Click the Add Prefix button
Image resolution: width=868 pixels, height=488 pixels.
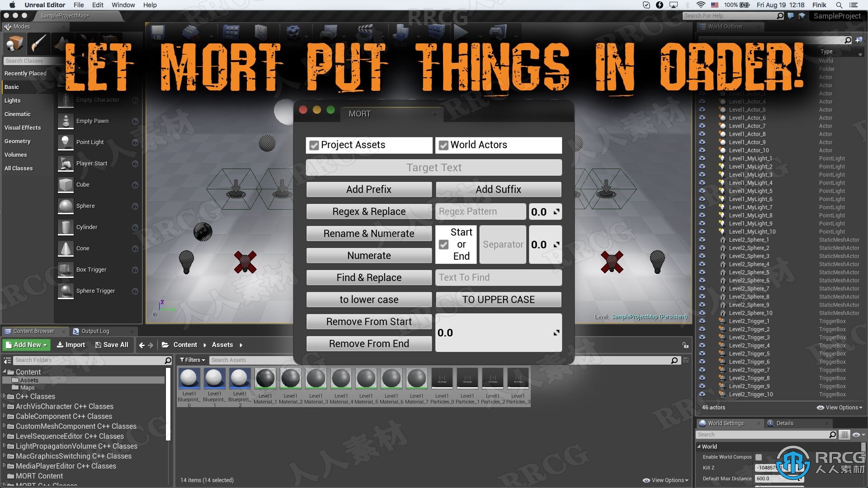click(x=368, y=189)
